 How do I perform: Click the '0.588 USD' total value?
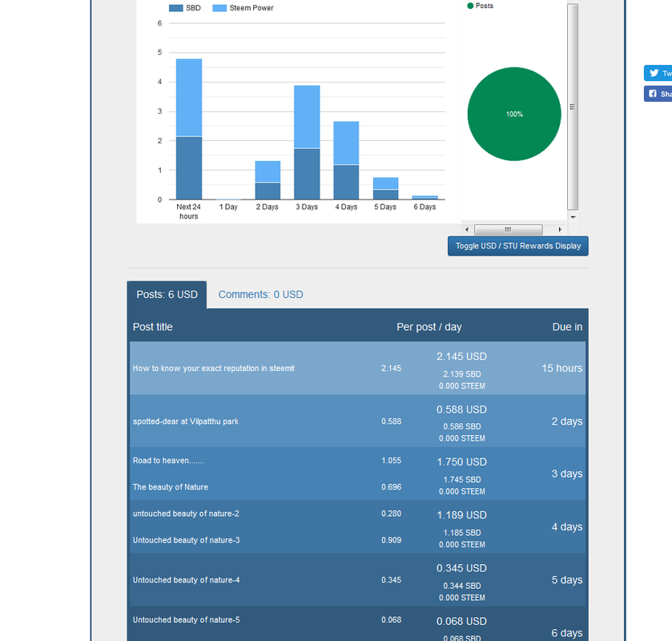pyautogui.click(x=461, y=409)
